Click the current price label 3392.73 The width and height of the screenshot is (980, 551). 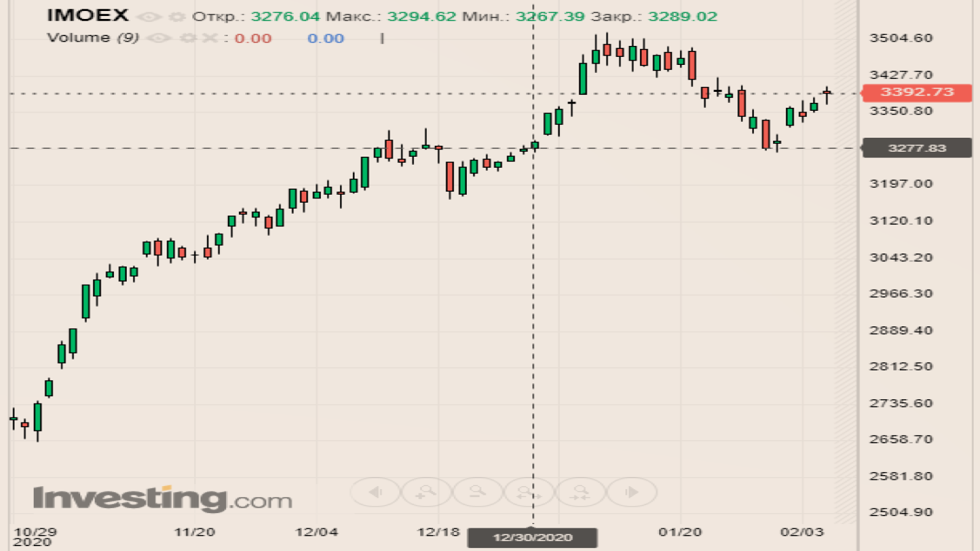click(917, 92)
